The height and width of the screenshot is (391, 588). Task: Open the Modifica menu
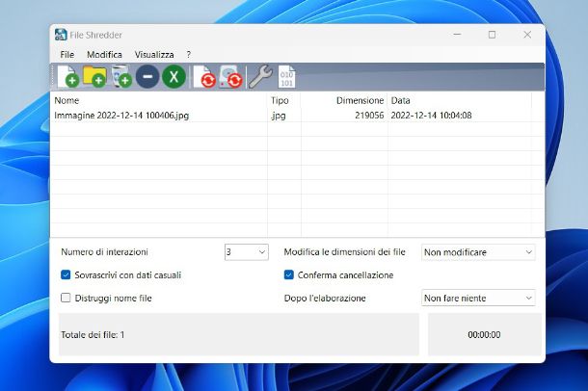click(104, 55)
